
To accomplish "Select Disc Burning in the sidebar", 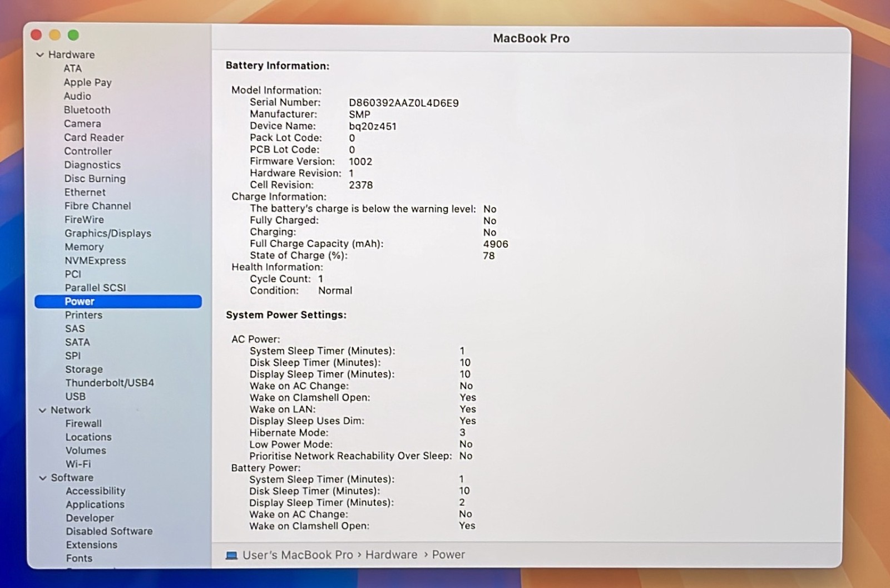I will pyautogui.click(x=95, y=179).
